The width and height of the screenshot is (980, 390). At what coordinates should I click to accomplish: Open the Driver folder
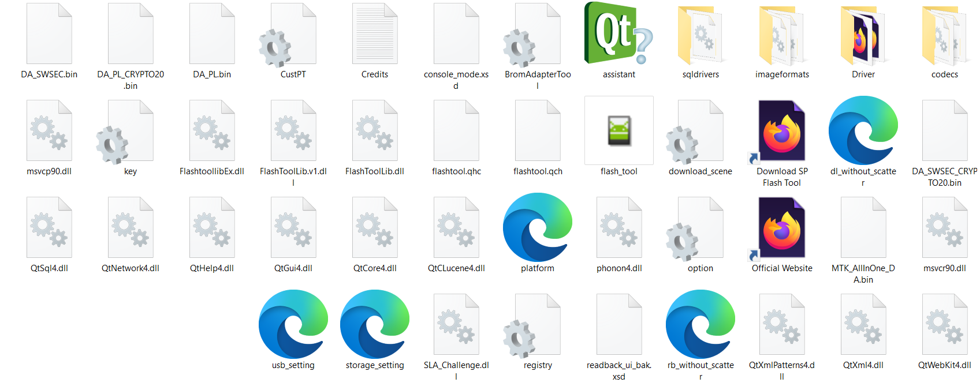click(x=863, y=35)
